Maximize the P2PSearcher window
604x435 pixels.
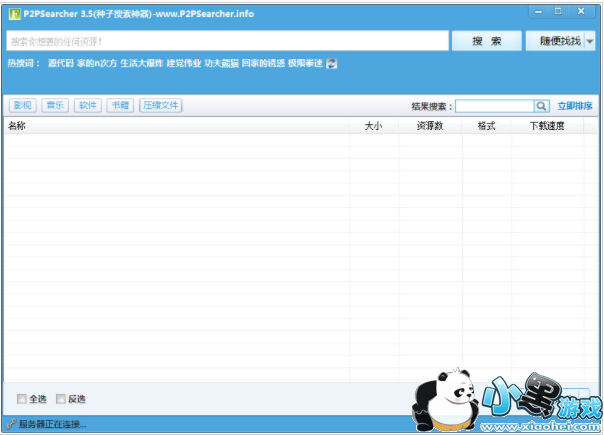point(558,11)
